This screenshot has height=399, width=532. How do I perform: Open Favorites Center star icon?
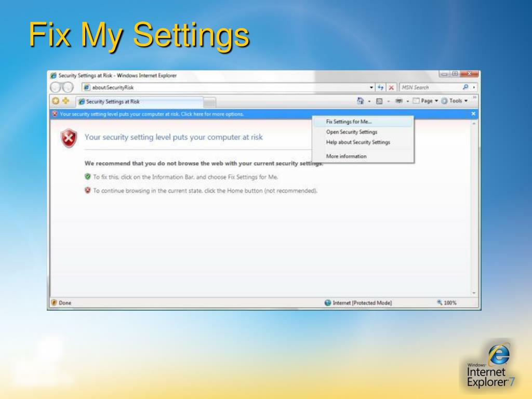coord(56,101)
